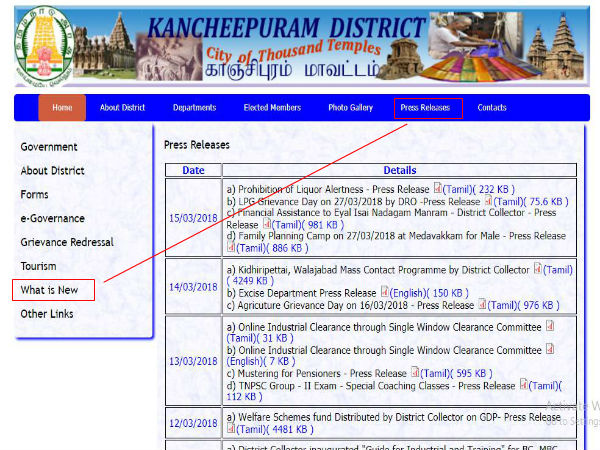Click the Details column header
Screen dimensions: 600x450
click(400, 170)
